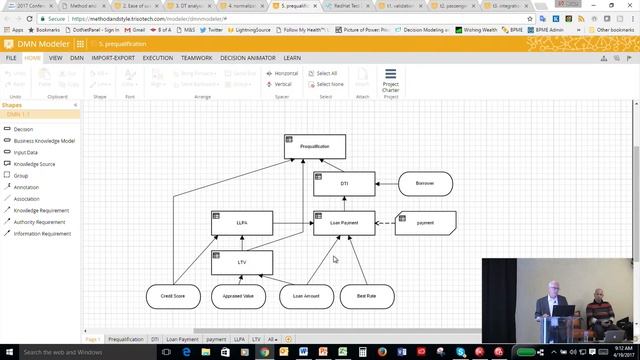
Task: Add a new page with plus icon
Action: pos(289,339)
